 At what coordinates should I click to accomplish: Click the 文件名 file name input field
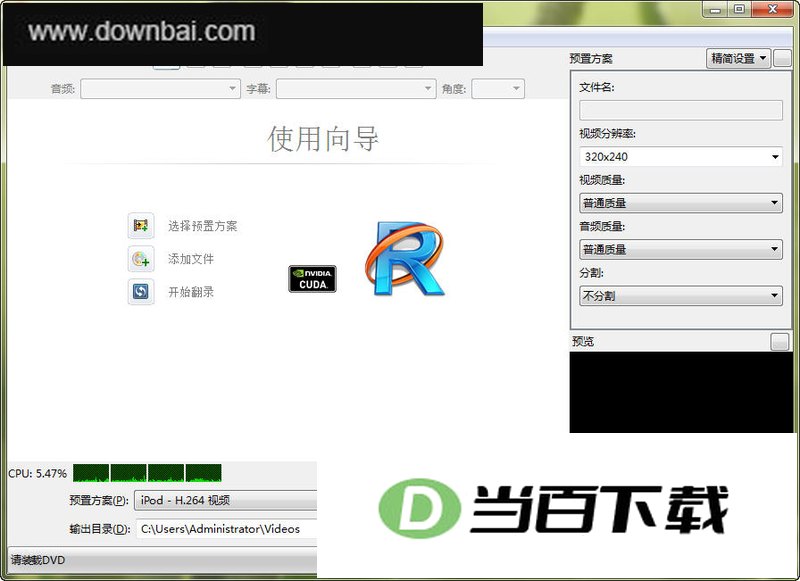pos(681,110)
